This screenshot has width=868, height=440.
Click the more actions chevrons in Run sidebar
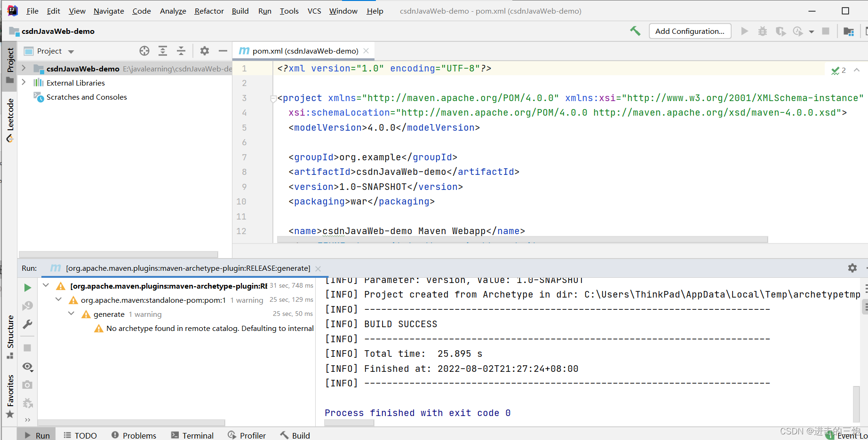[27, 420]
